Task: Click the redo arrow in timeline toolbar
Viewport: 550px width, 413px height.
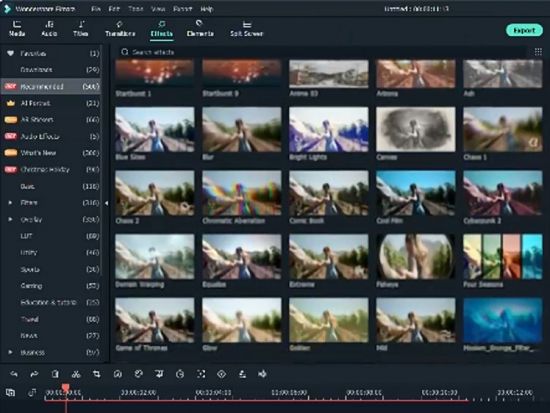Action: click(x=34, y=374)
